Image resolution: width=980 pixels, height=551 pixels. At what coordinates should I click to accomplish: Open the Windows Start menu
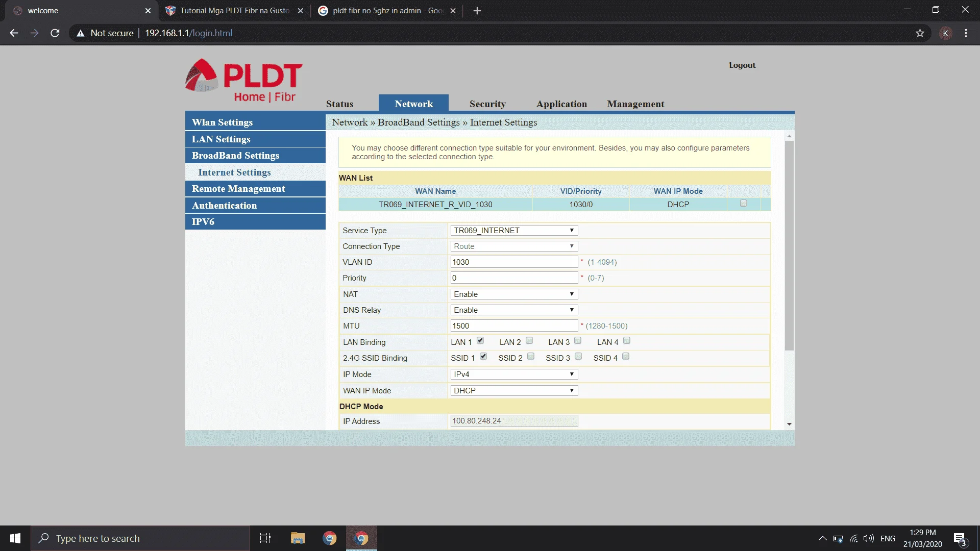pyautogui.click(x=15, y=538)
